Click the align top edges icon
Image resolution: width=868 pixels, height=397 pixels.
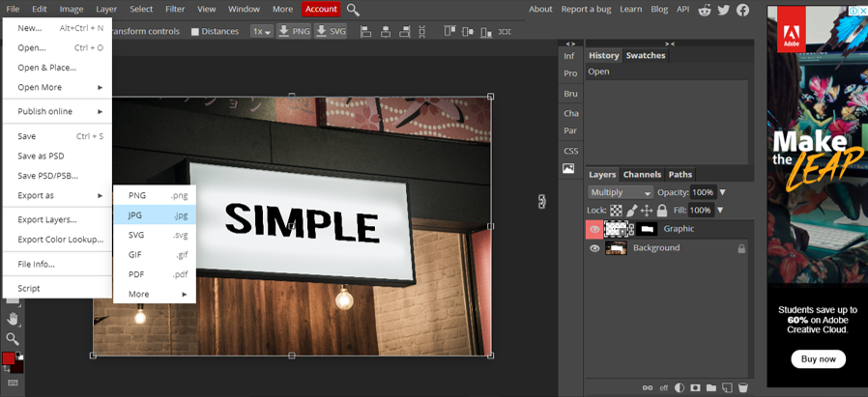click(x=448, y=32)
